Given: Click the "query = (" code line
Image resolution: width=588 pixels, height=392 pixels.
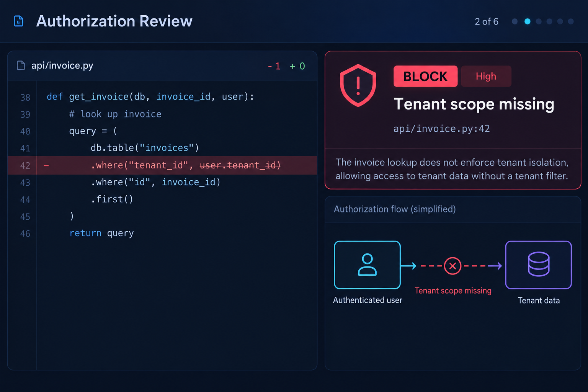Looking at the screenshot, I should pos(93,131).
